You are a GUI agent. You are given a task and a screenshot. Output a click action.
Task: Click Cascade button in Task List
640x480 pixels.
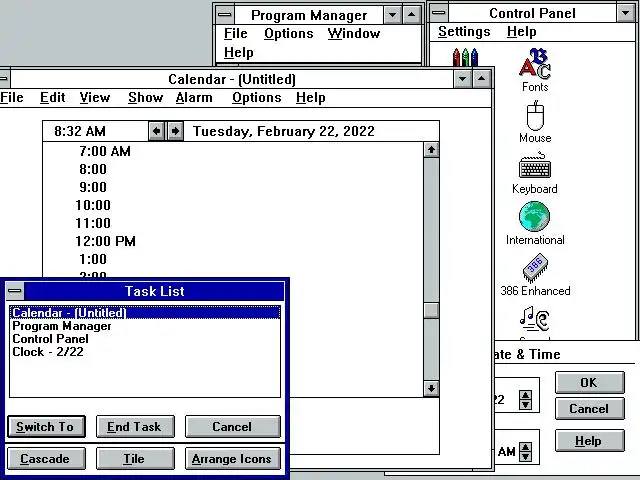(46, 458)
